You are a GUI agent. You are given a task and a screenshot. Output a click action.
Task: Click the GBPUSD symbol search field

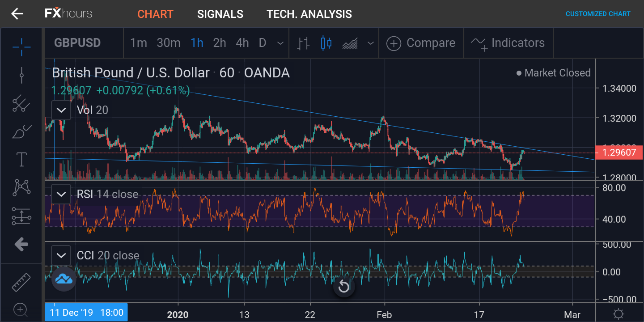coord(77,43)
